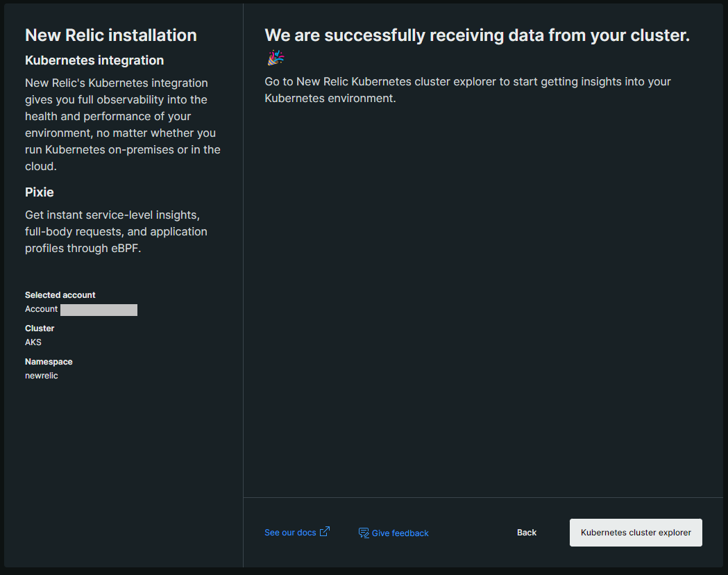Select the cluster name AKS

pos(33,342)
